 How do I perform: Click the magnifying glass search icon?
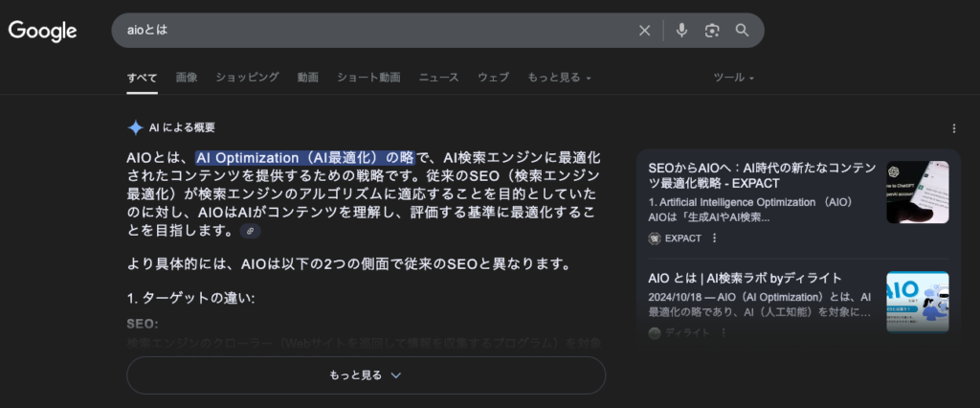tap(742, 30)
